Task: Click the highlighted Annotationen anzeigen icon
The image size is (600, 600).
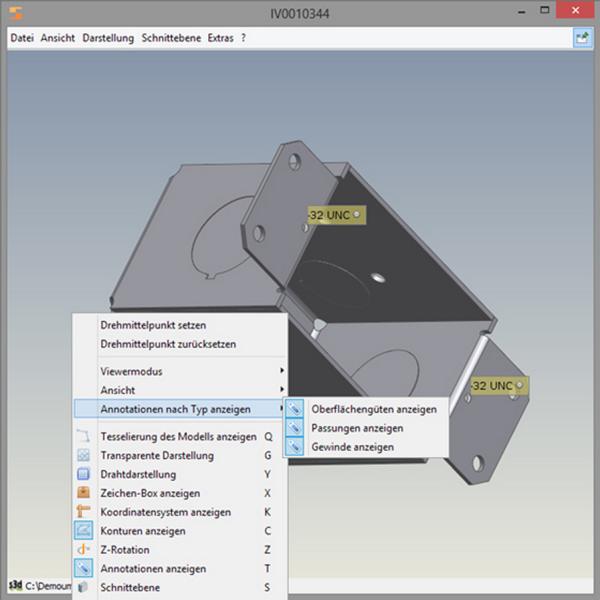Action: pyautogui.click(x=83, y=568)
